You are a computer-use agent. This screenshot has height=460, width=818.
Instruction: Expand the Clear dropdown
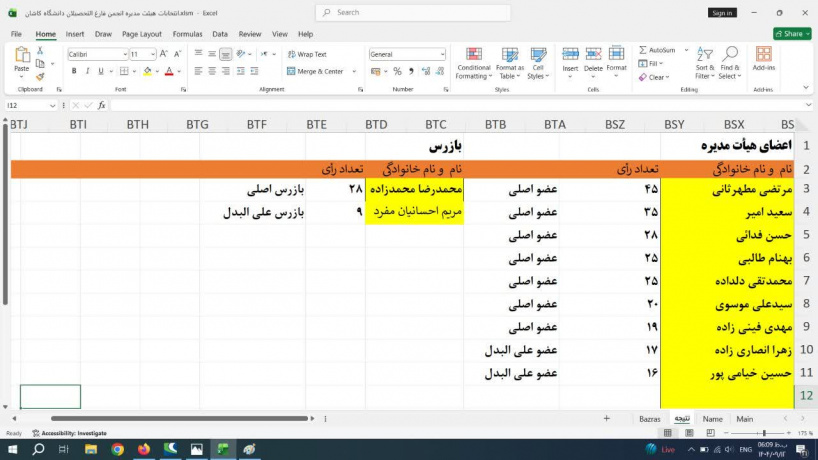coord(667,77)
